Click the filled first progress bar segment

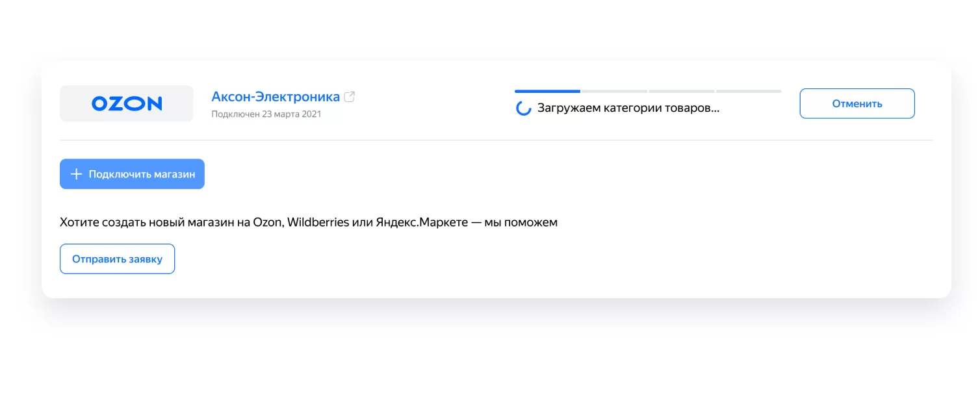[x=547, y=92]
